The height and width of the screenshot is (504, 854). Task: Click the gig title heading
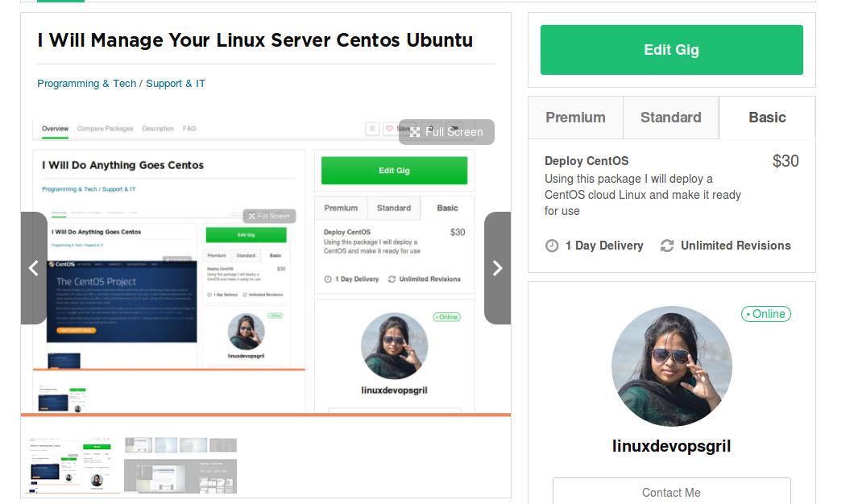[255, 39]
